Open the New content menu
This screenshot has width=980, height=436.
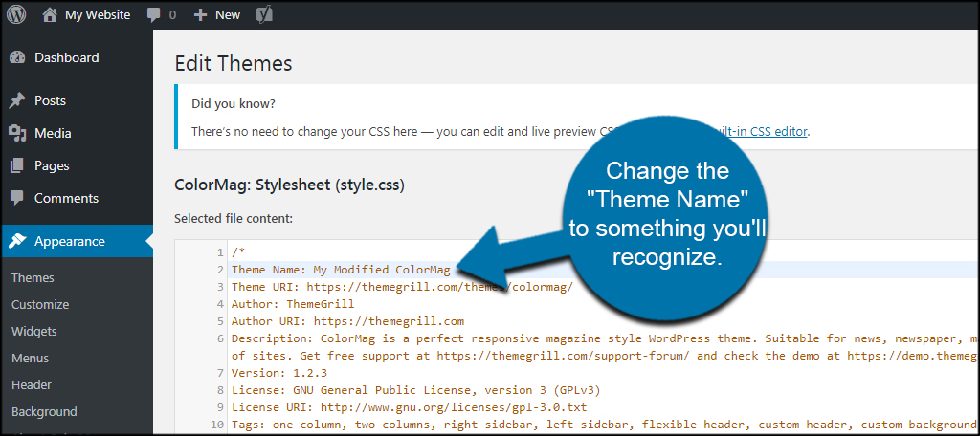click(x=228, y=15)
